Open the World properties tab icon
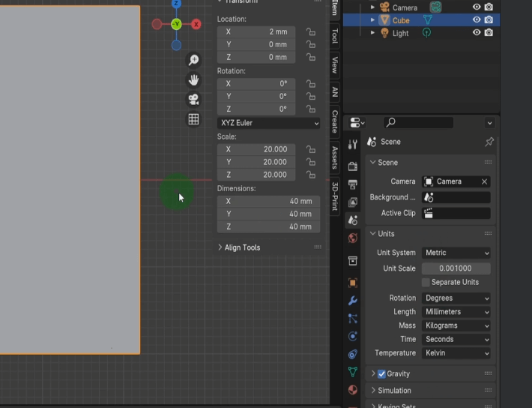 352,238
